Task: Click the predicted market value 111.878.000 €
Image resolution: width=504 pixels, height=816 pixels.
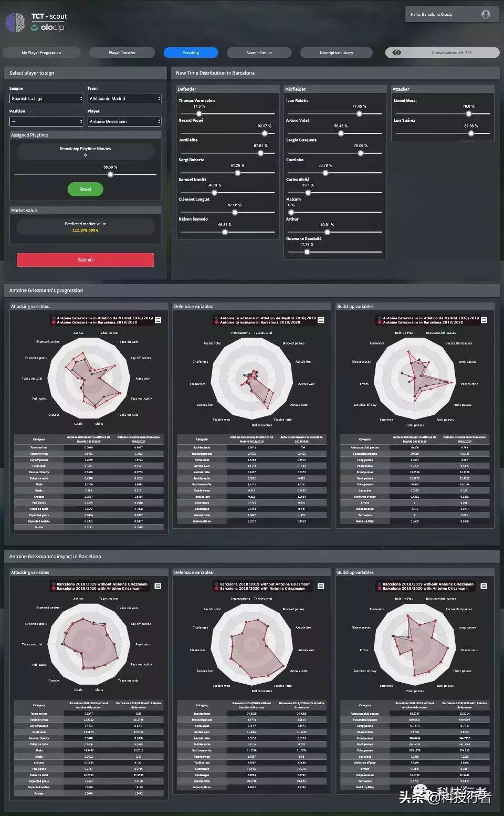Action: 85,230
